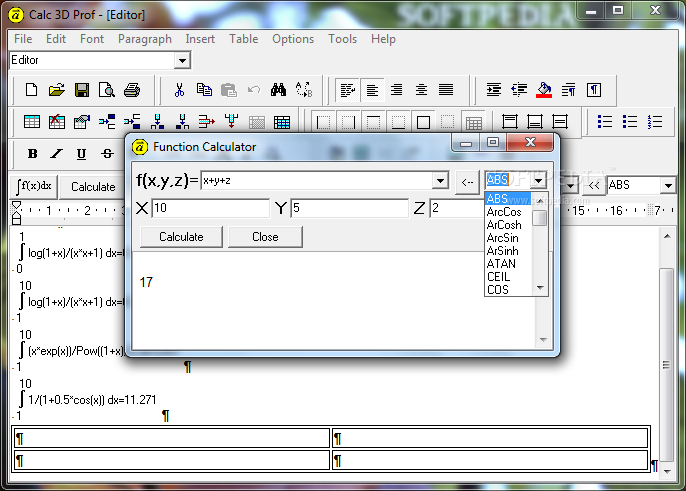
Task: Toggle Bold formatting
Action: click(x=32, y=154)
